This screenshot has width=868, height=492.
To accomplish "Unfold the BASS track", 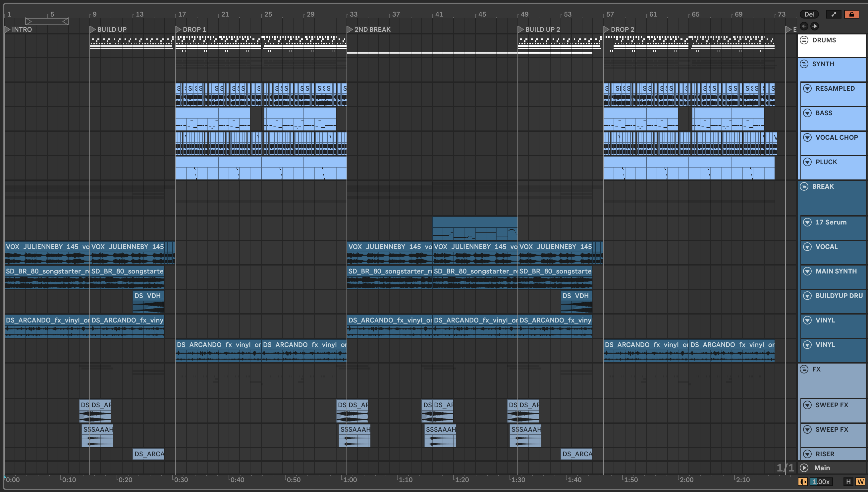I will click(807, 113).
